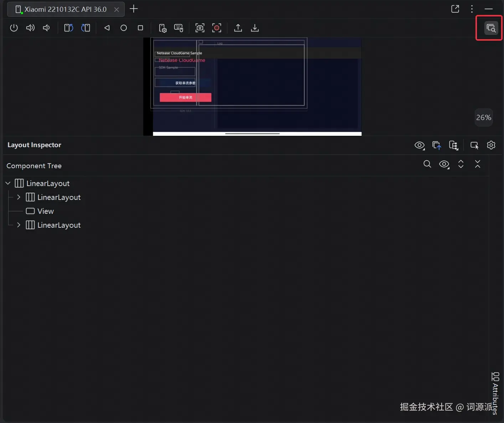This screenshot has width=504, height=423.
Task: Start screen recording
Action: (x=217, y=28)
